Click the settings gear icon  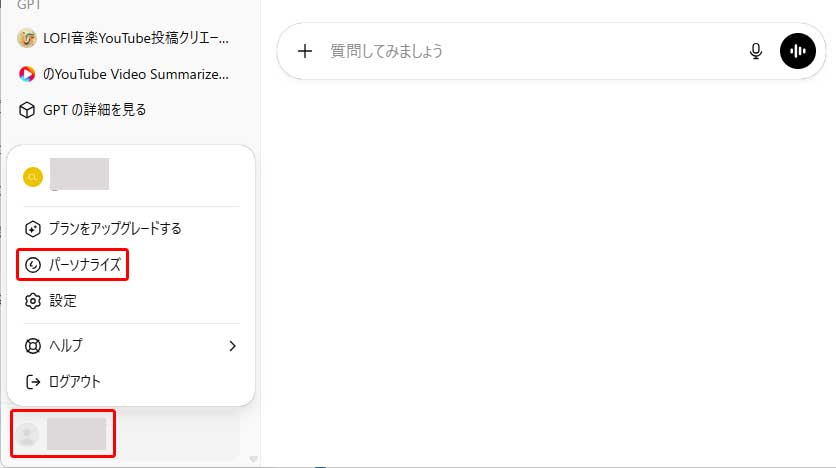click(33, 301)
